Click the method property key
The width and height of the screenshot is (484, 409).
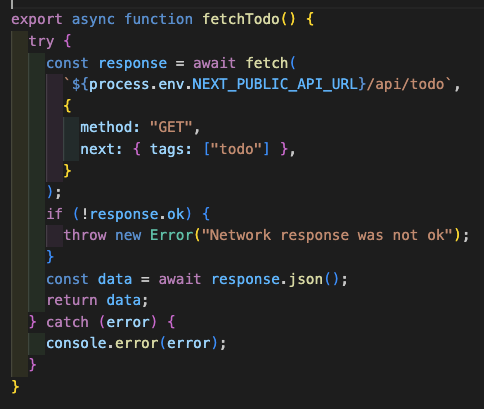[x=106, y=127]
